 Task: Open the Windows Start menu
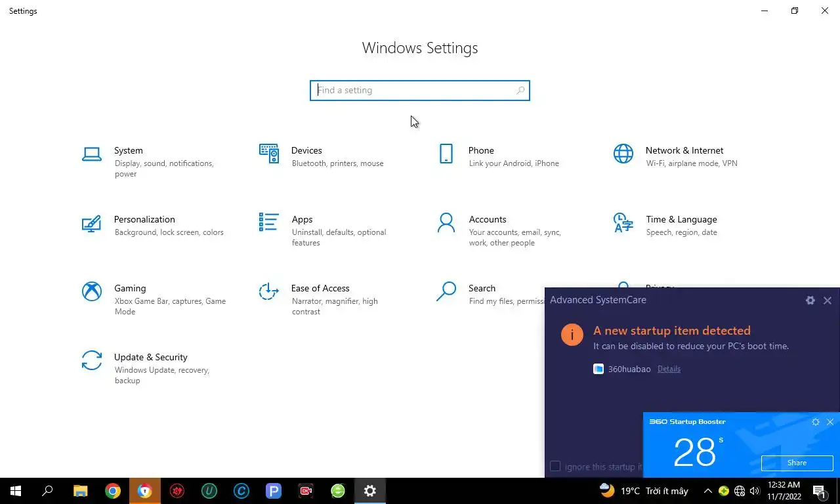coord(16,491)
